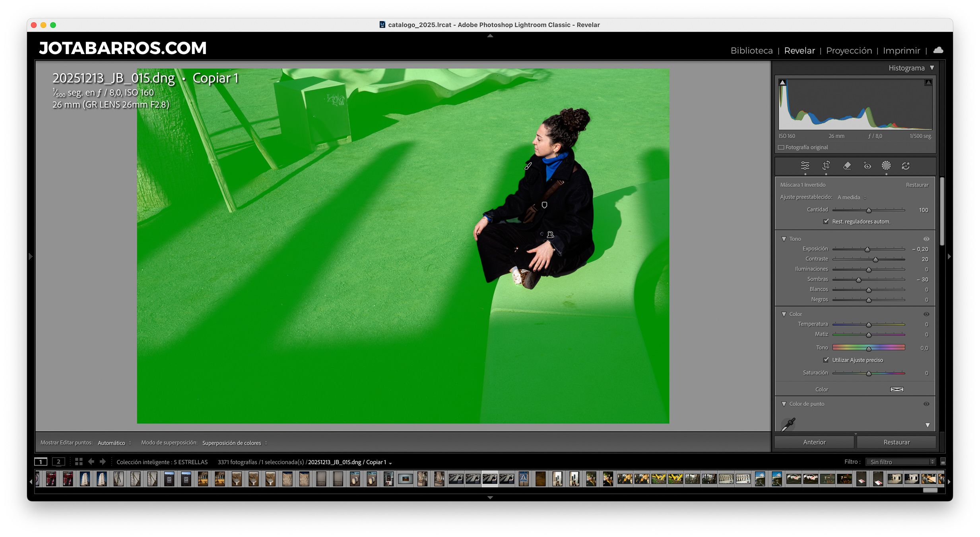The width and height of the screenshot is (980, 537).
Task: Select the Crop overlay tool
Action: [826, 165]
